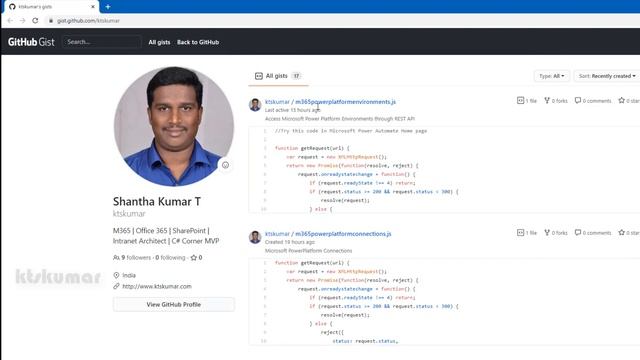Click the All gists tab code icon
The width and height of the screenshot is (640, 360).
[259, 76]
